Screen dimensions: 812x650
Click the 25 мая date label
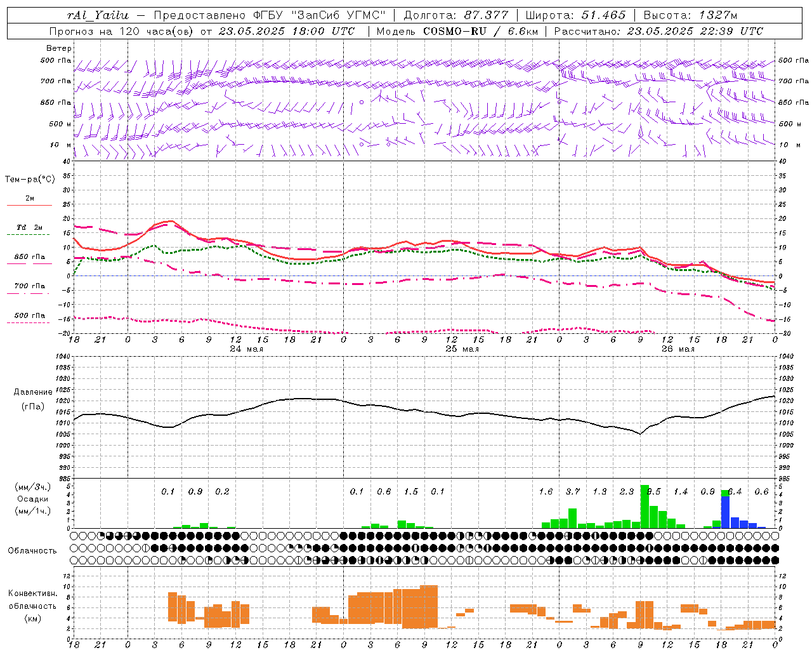point(462,349)
